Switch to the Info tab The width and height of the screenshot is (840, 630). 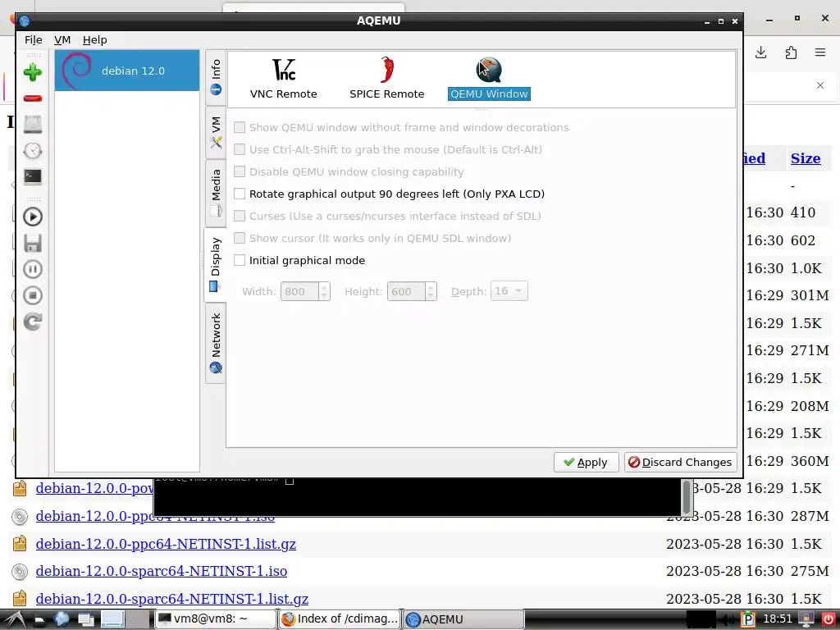(216, 77)
